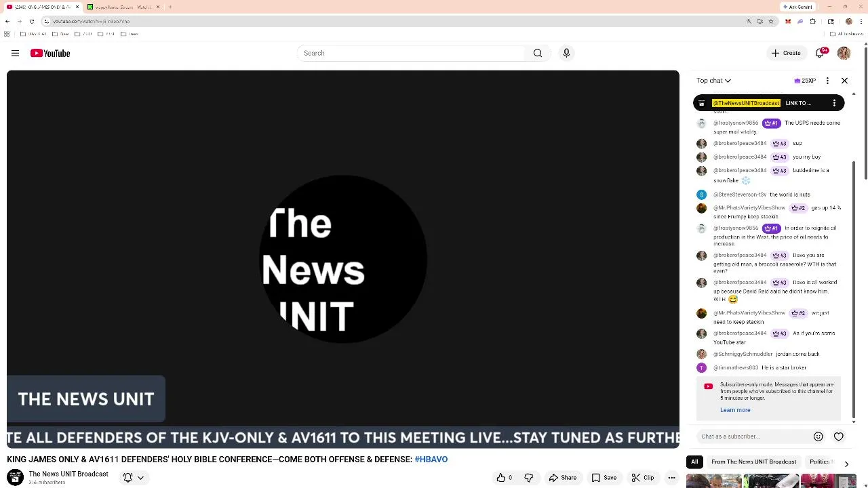The image size is (868, 488).
Task: Reload the YouTube page
Action: 31,21
